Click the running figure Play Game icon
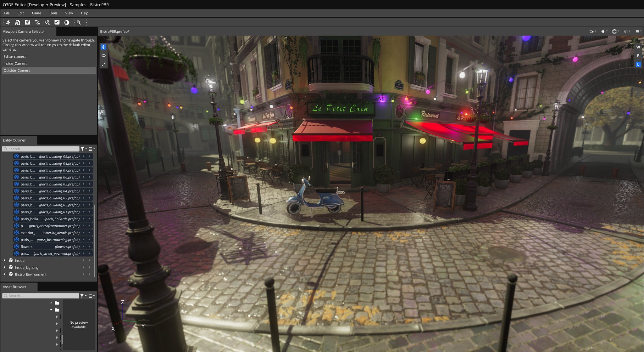Screen dimensions: 644x352 point(8,22)
